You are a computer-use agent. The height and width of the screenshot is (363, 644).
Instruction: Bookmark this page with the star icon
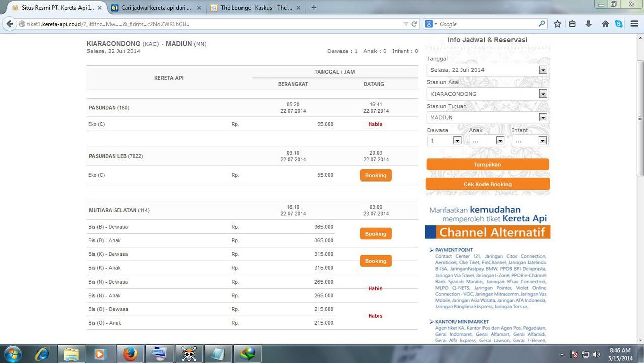(557, 24)
